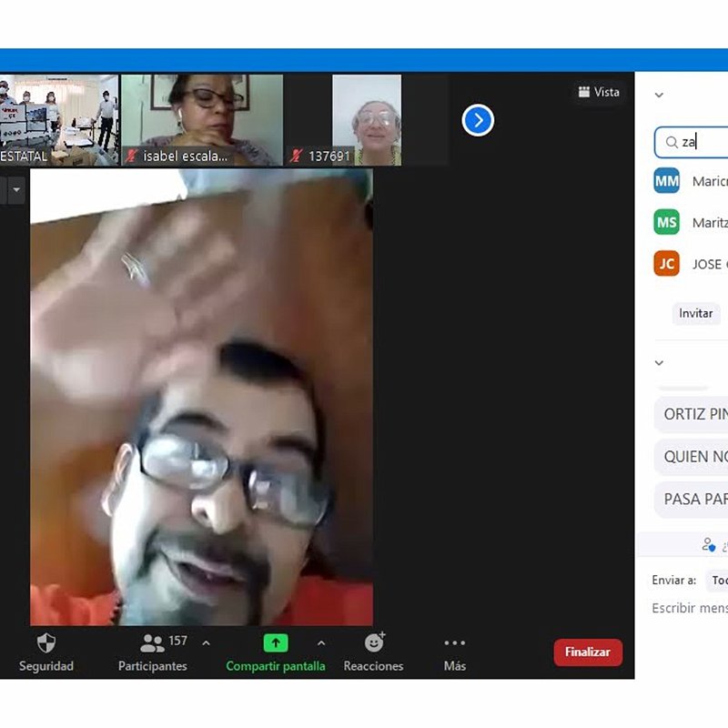This screenshot has height=728, width=728.
Task: Click the JC participant avatar
Action: coord(666,264)
